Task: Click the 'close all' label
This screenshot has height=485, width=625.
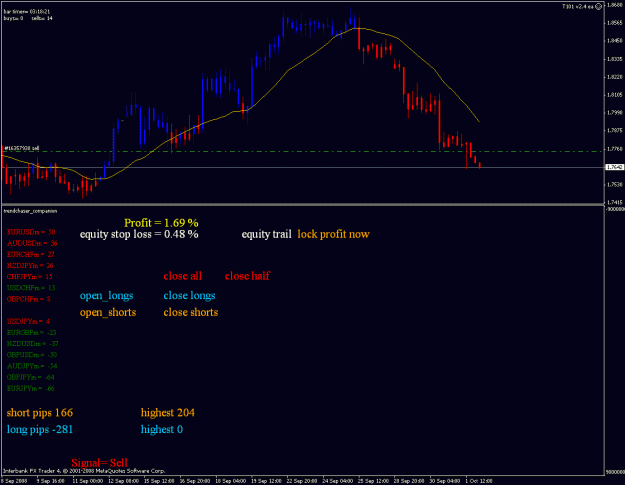Action: 183,276
